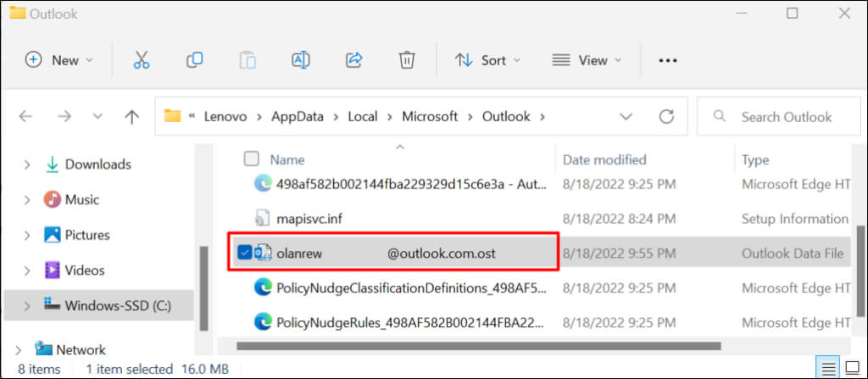Sort by the Type column header
This screenshot has width=868, height=379.
tap(755, 159)
